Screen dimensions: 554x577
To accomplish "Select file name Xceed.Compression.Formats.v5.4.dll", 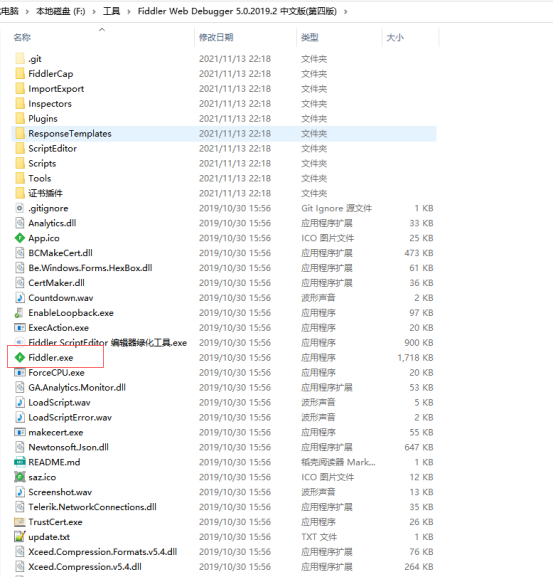I will click(103, 552).
